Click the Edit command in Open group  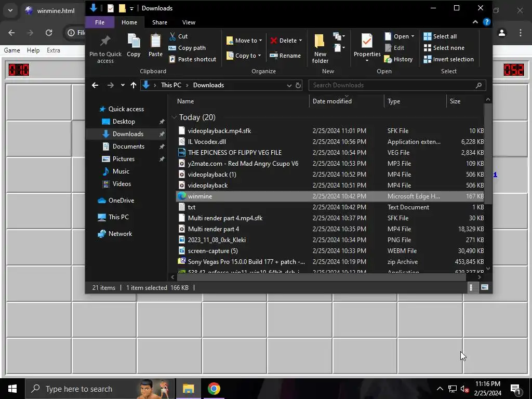coord(394,48)
